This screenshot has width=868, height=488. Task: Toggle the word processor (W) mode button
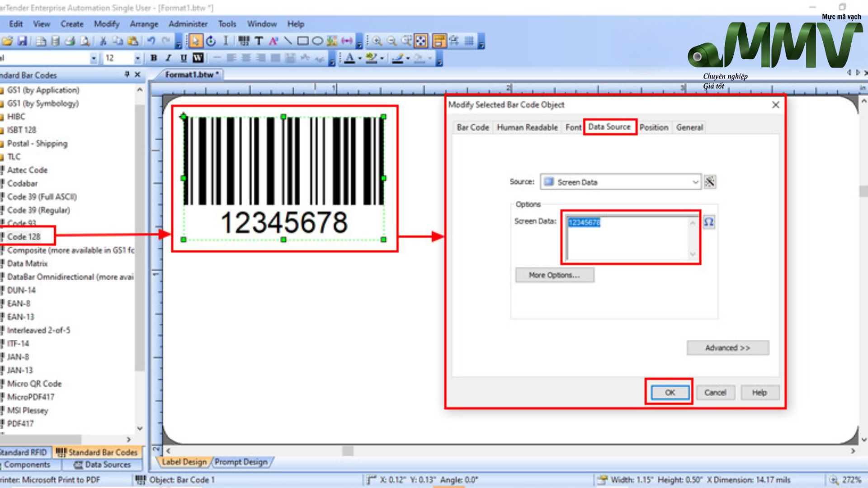click(198, 58)
